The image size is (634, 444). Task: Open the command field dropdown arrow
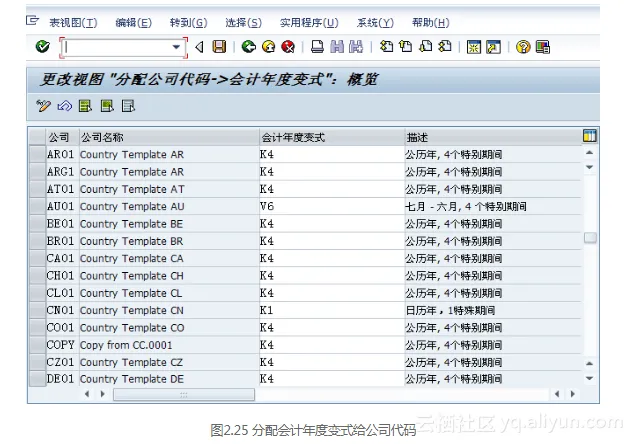pyautogui.click(x=177, y=47)
